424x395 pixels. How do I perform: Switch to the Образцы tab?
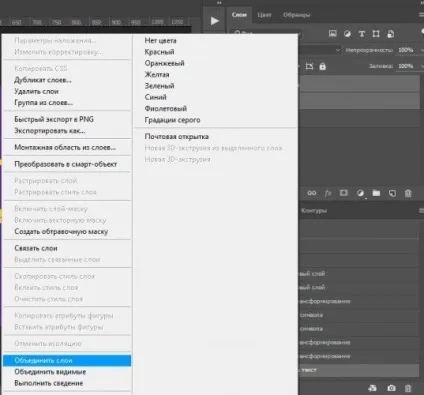[296, 15]
